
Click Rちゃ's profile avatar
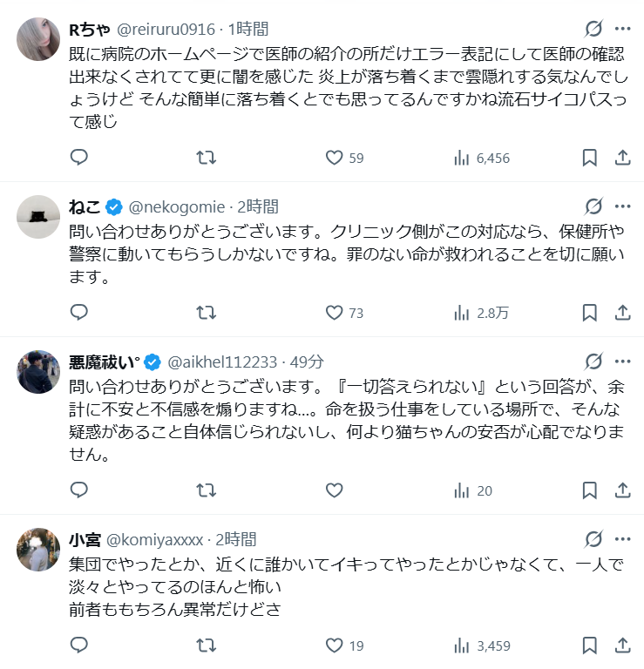tap(38, 38)
